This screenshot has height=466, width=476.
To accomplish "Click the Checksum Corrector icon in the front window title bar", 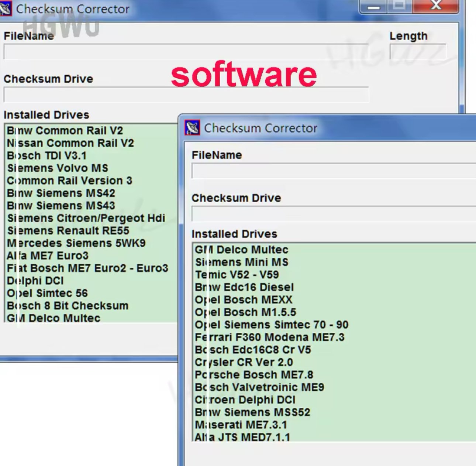I will (192, 128).
